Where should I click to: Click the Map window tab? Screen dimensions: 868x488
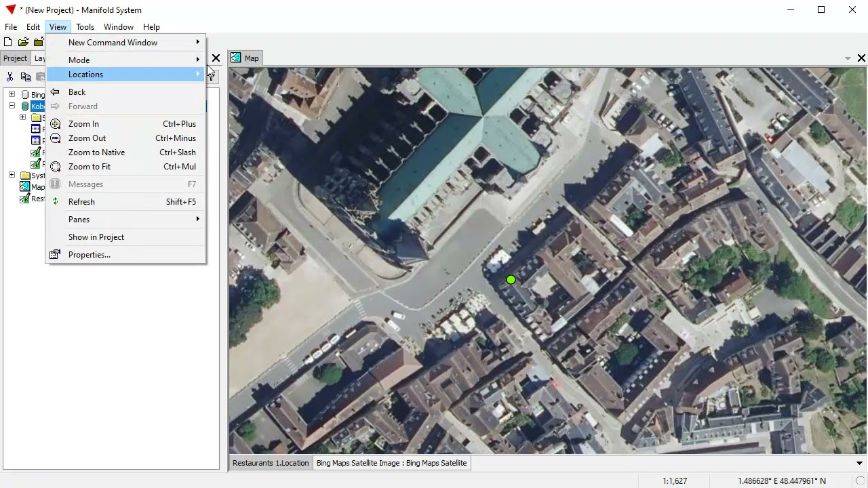click(x=245, y=58)
